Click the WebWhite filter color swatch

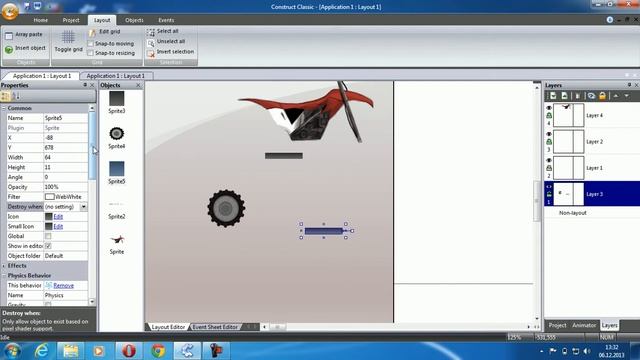[x=49, y=197]
